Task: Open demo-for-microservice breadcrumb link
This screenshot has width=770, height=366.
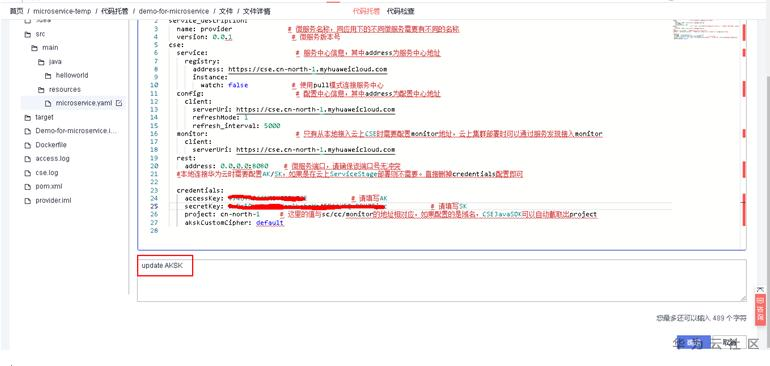Action: click(x=173, y=11)
